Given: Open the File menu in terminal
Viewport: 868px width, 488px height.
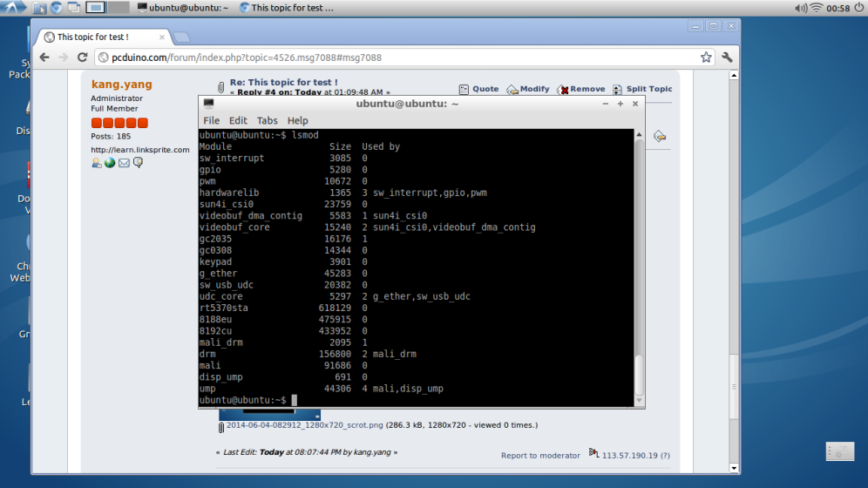Looking at the screenshot, I should click(211, 120).
